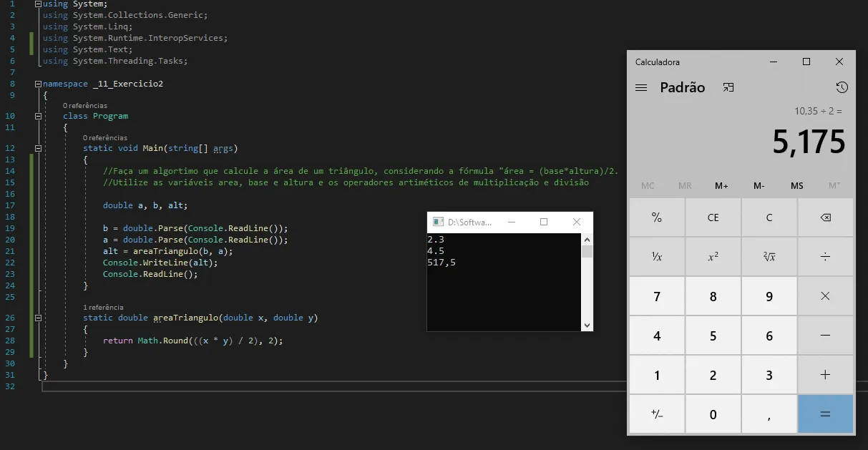Collapse the namespace _11_Exercicio2 block
Screen dimensions: 868x450
(x=39, y=84)
